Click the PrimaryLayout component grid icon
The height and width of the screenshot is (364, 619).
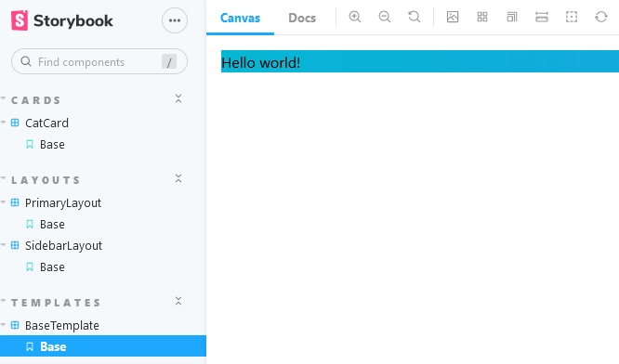tap(15, 202)
